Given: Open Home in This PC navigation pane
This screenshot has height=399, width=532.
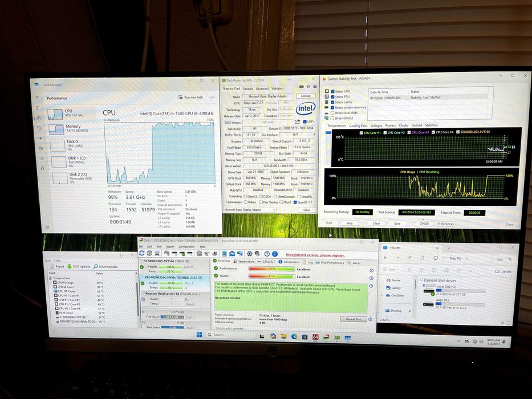Looking at the screenshot, I should click(393, 280).
